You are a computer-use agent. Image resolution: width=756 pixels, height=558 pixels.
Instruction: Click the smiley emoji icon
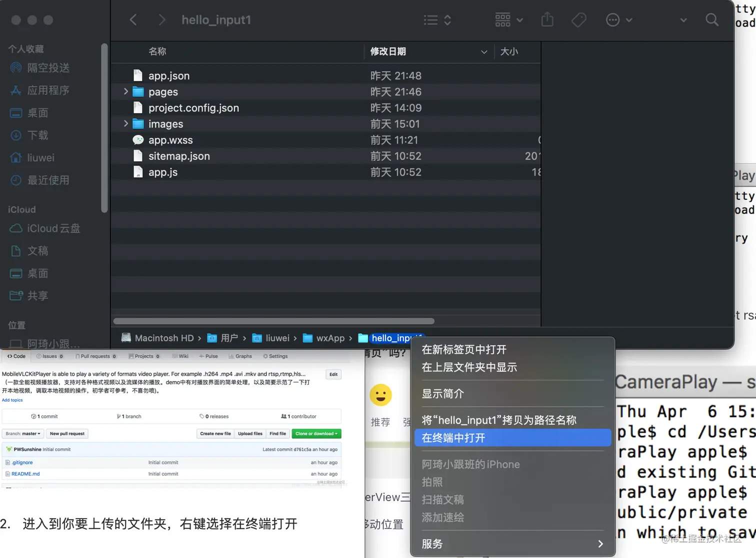point(380,395)
